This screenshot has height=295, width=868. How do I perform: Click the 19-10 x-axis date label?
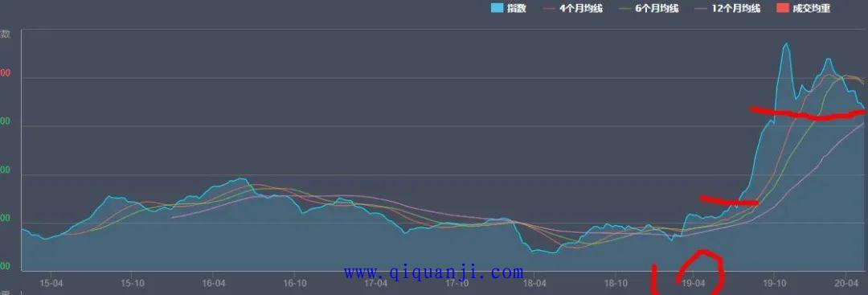click(x=775, y=283)
